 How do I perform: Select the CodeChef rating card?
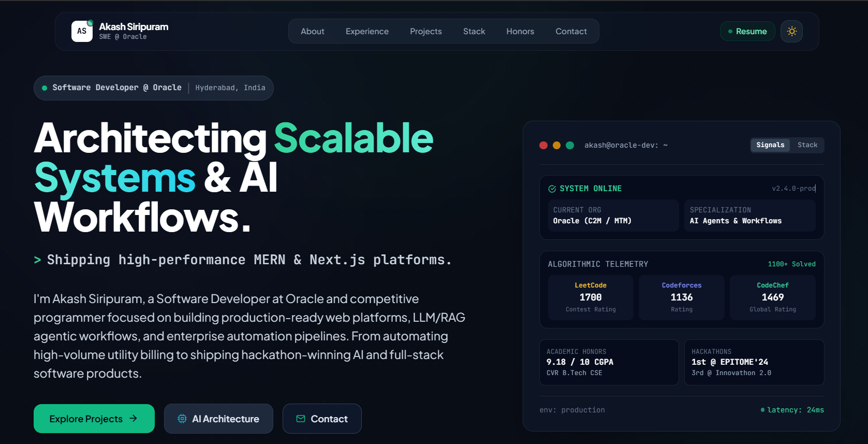pos(773,297)
